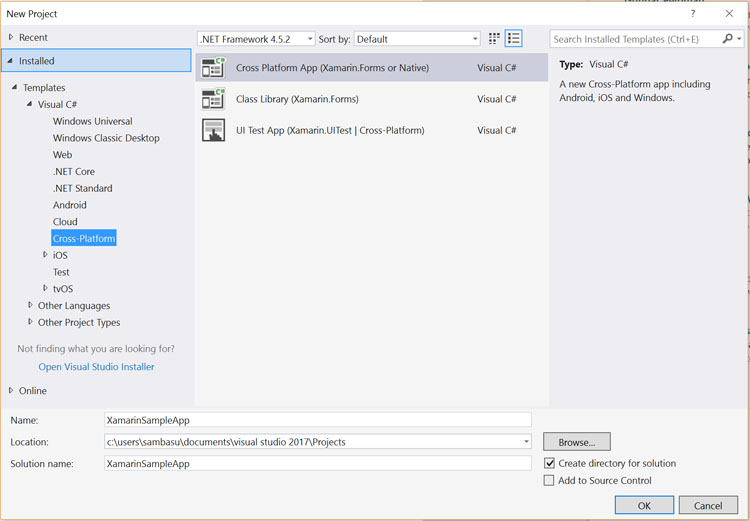Select Windows Universal template category
750x521 pixels.
93,121
